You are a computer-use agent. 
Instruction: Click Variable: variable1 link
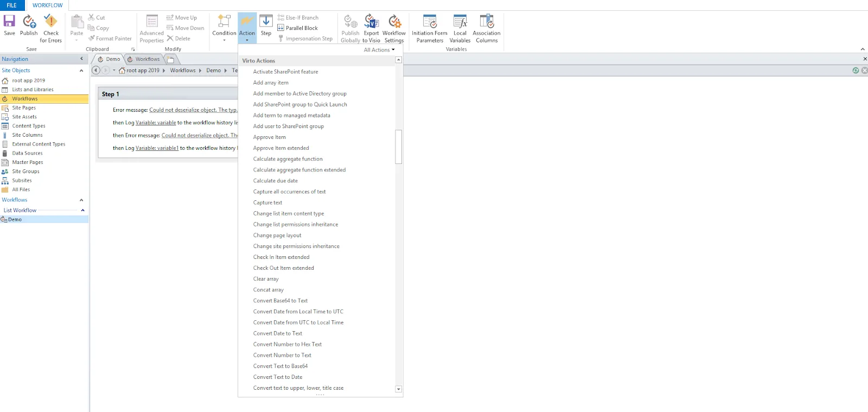point(157,148)
